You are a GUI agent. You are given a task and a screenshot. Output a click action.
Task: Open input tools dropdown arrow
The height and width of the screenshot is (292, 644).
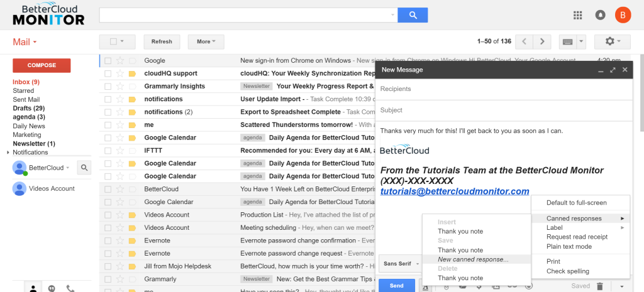coord(581,41)
